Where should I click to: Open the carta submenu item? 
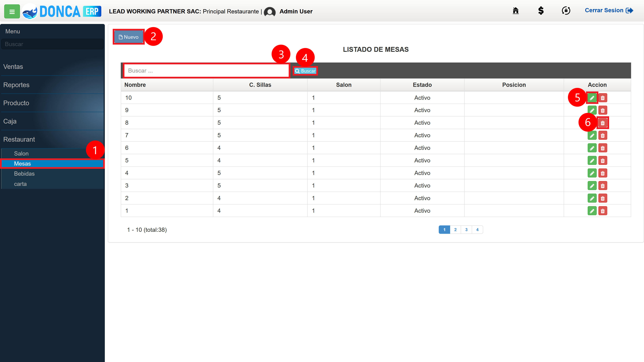click(52, 184)
